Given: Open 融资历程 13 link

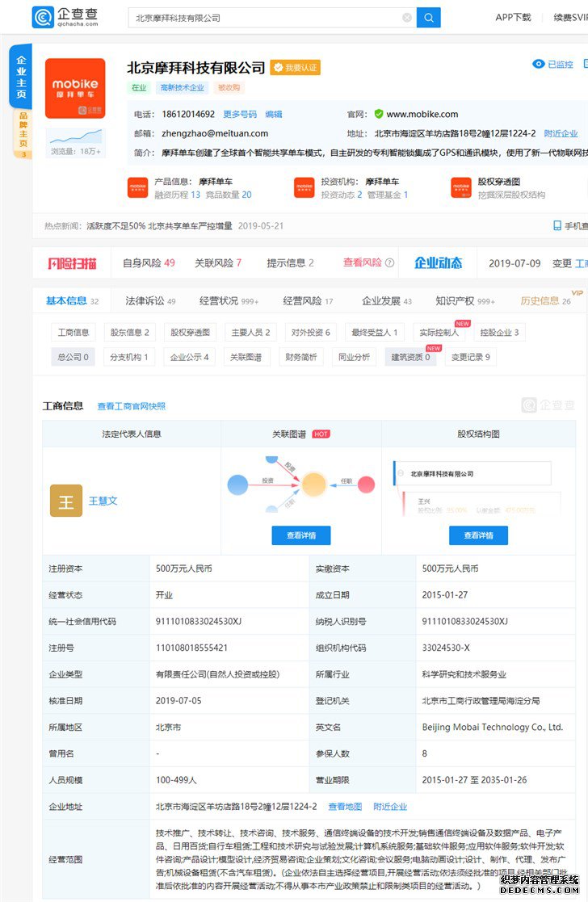Looking at the screenshot, I should point(177,195).
